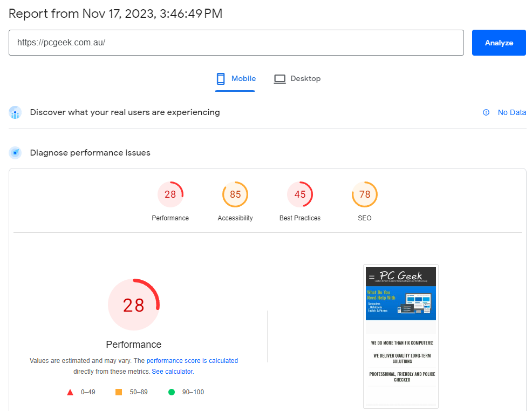Select the small Performance gauge showing 28
Viewport: 532px width, 411px height.
pos(170,194)
